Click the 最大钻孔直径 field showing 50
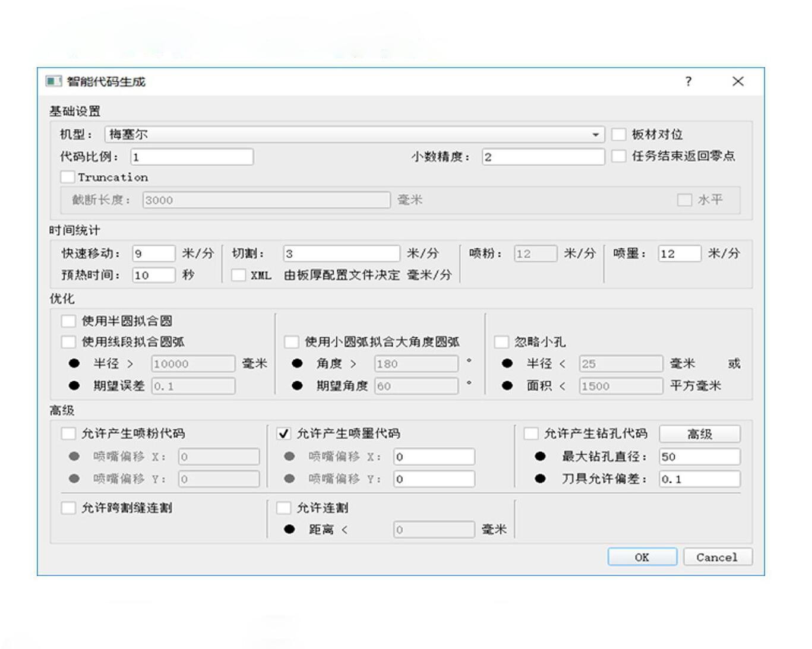The image size is (812, 649). coord(700,457)
